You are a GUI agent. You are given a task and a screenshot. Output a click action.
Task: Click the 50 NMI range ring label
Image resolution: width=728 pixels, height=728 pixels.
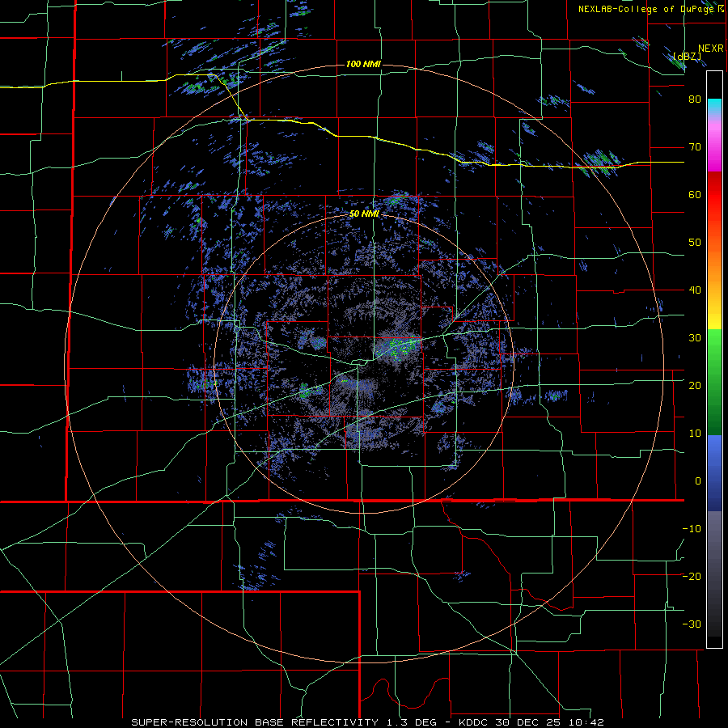pos(364,214)
